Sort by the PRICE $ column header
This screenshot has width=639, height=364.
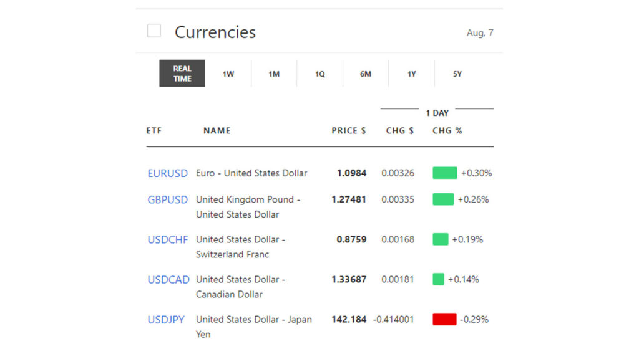[x=349, y=131]
